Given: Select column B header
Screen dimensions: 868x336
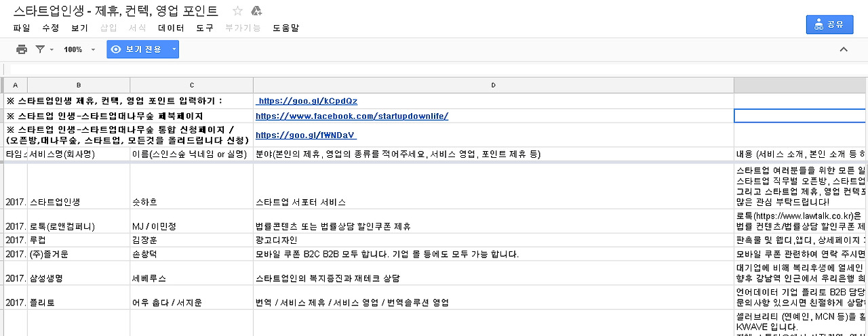Looking at the screenshot, I should (x=79, y=85).
